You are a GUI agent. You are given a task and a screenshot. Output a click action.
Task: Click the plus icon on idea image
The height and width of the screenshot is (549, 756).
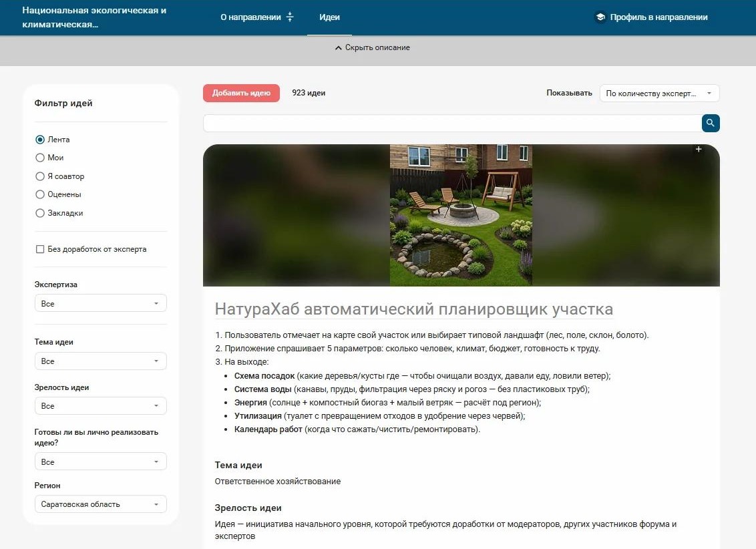point(698,150)
